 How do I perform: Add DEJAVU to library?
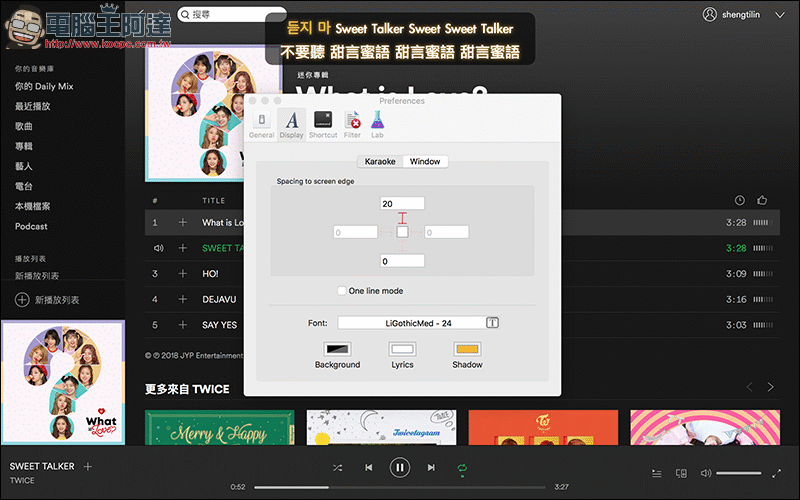pos(183,299)
